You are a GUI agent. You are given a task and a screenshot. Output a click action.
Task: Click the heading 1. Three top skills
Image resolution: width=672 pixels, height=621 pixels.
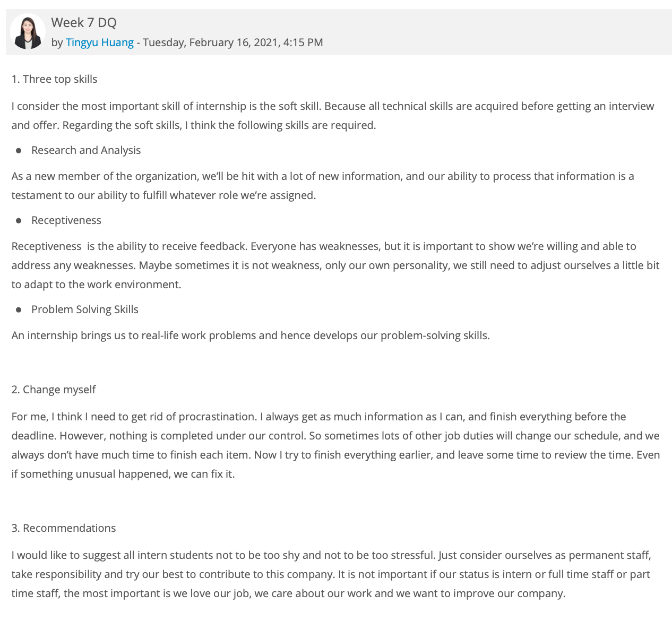(x=55, y=79)
